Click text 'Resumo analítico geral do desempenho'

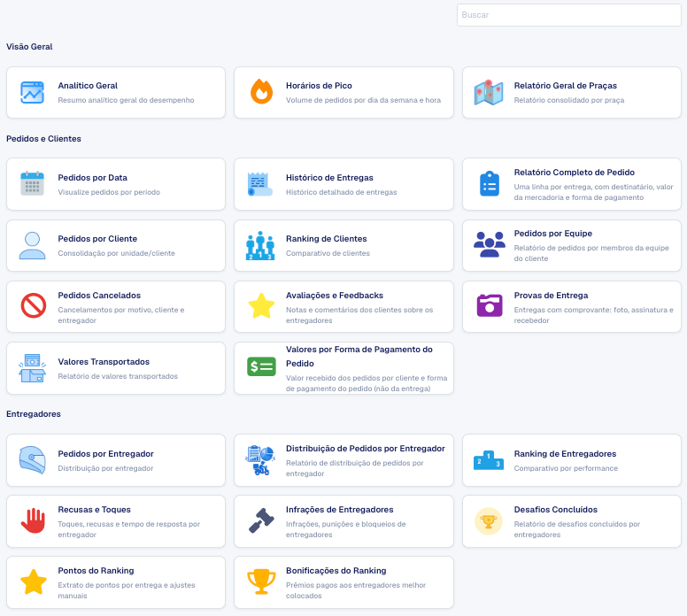click(x=126, y=100)
